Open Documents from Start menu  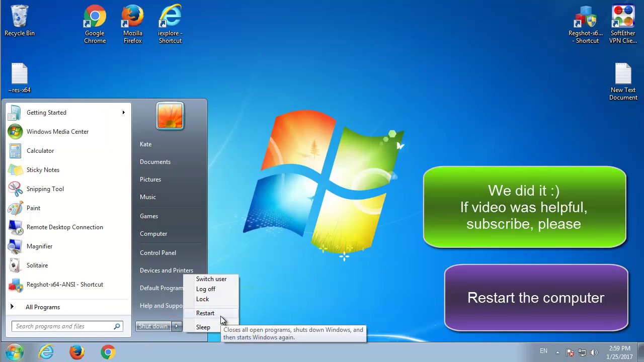point(155,162)
